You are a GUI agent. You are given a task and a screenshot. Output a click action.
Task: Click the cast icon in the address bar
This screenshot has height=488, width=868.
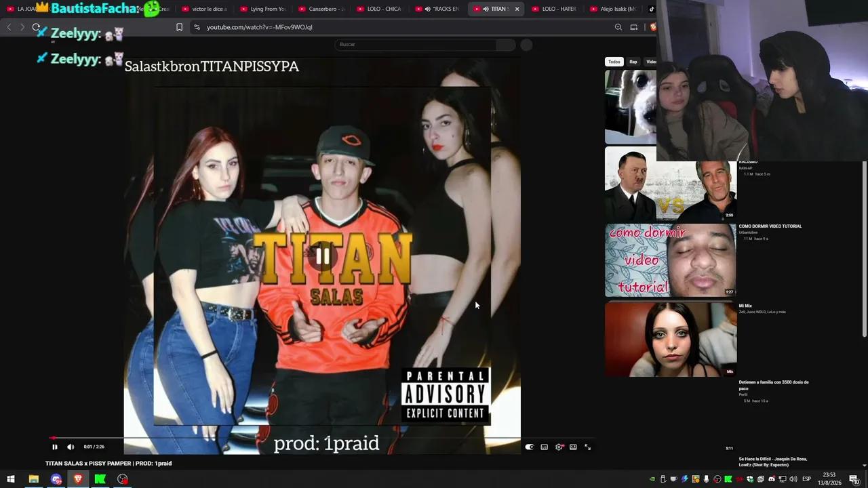tap(634, 27)
